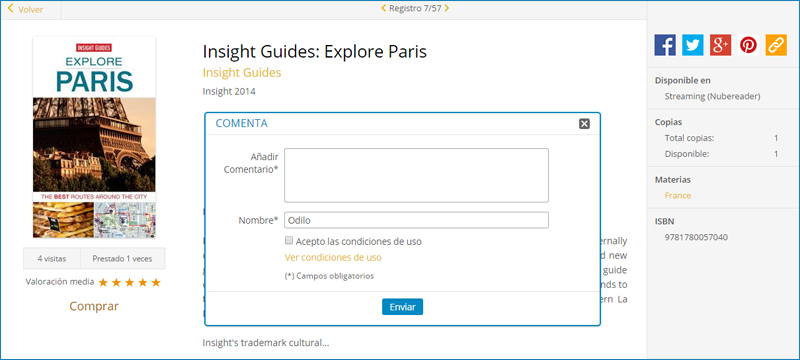Open the Insight Guides author link

coord(242,72)
